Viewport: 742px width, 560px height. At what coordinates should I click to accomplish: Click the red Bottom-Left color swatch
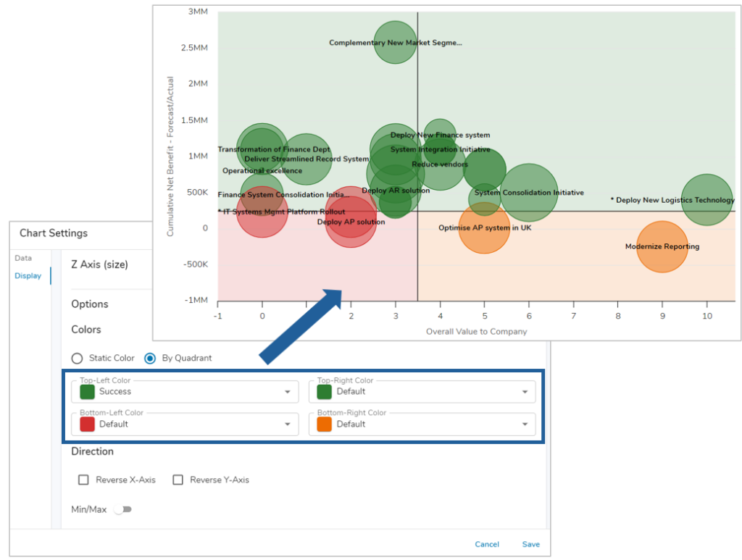point(88,425)
